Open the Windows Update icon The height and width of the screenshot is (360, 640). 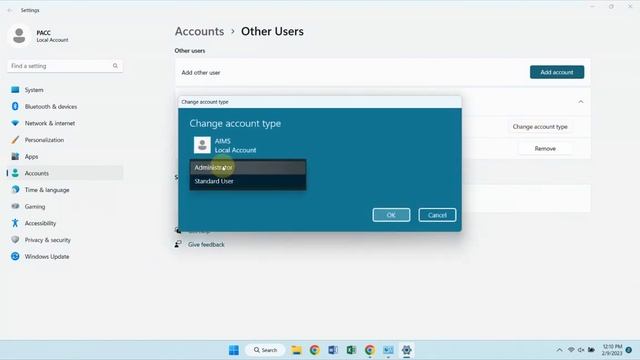tap(15, 256)
